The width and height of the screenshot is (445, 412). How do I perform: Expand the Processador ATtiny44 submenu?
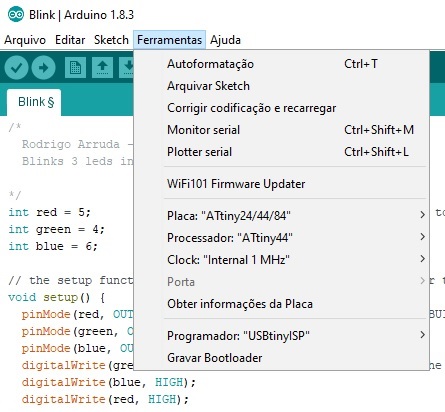(296, 238)
